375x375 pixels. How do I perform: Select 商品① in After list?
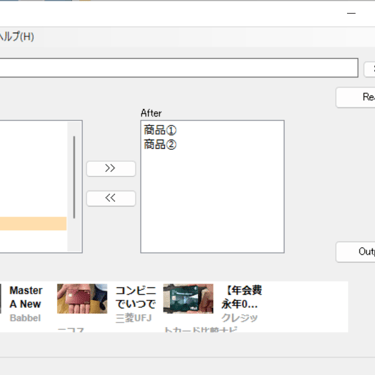pos(160,130)
